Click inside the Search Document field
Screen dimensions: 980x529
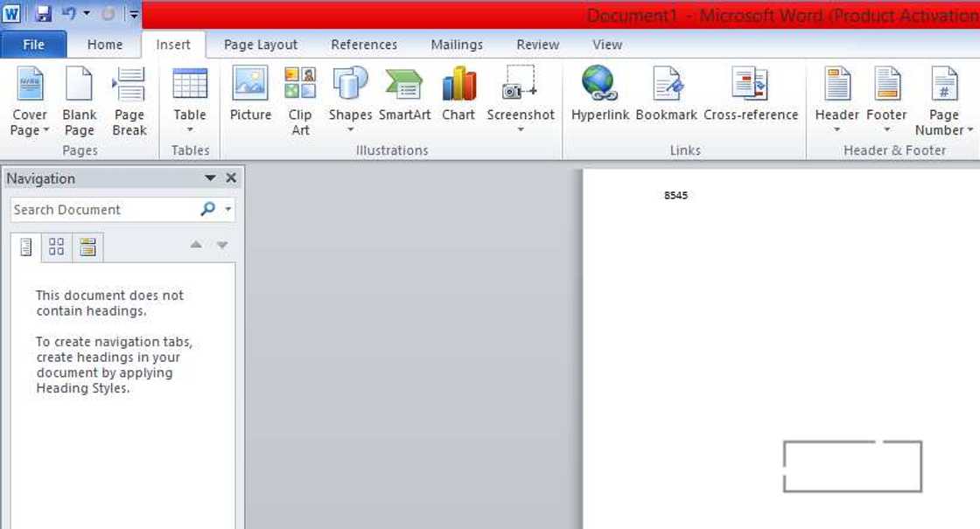[x=96, y=209]
